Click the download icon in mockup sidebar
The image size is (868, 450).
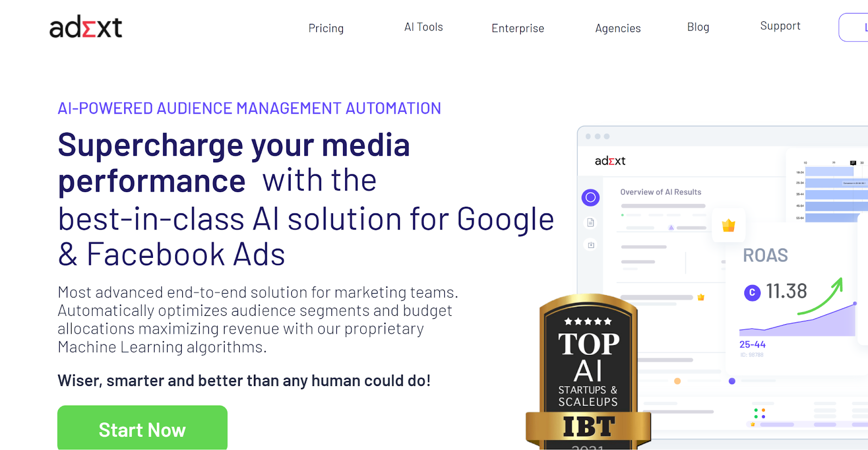click(591, 245)
